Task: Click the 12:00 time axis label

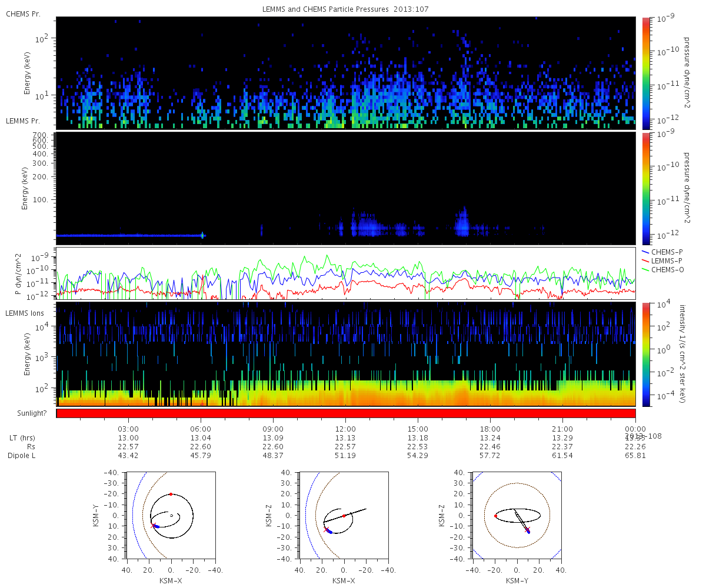Action: tap(345, 429)
